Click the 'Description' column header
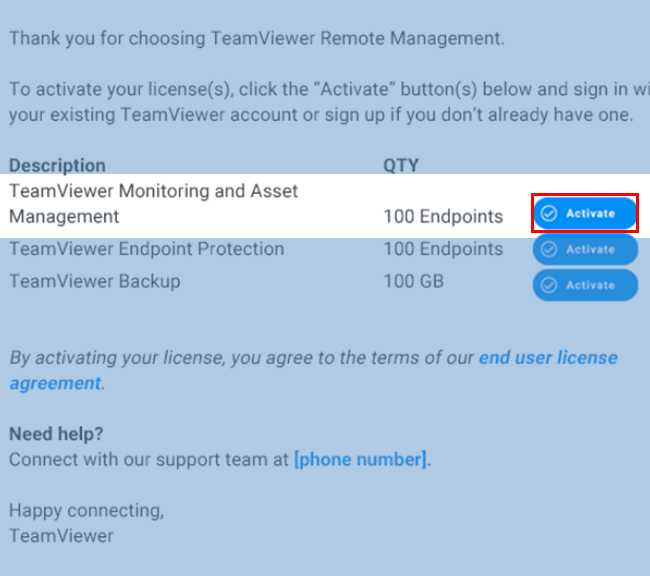650x576 pixels. pyautogui.click(x=57, y=165)
